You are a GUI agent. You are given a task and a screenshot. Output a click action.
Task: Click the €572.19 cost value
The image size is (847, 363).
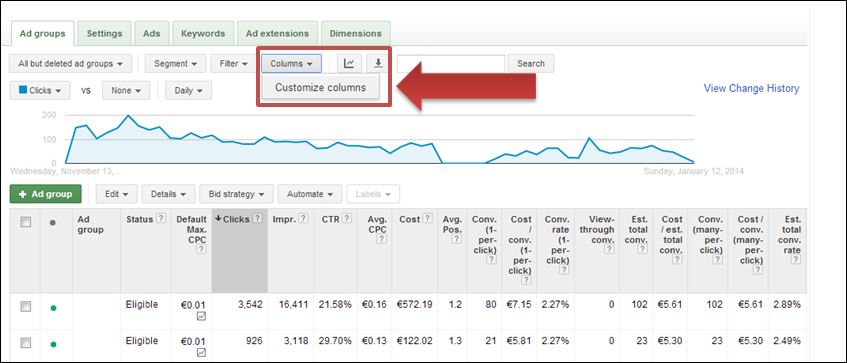tap(415, 305)
